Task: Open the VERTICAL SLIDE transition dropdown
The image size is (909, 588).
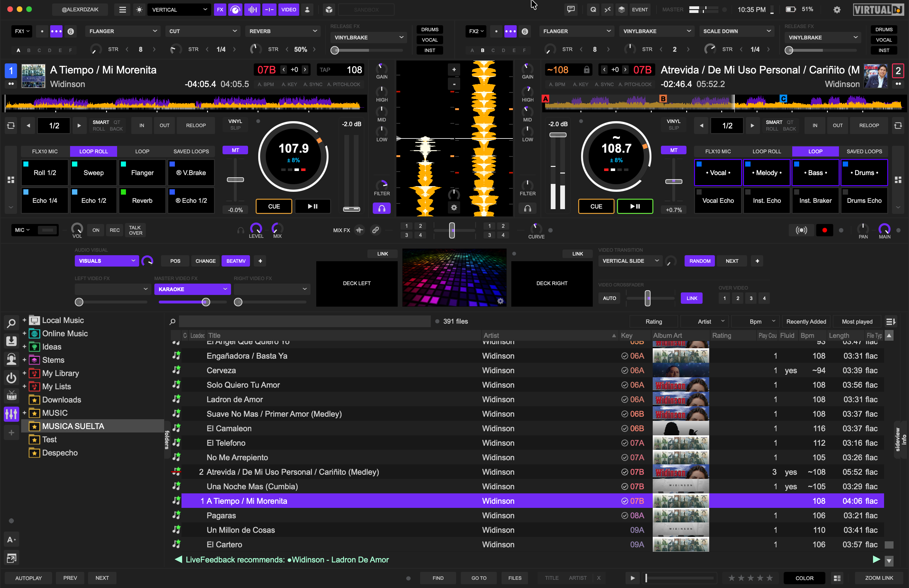Action: (630, 261)
